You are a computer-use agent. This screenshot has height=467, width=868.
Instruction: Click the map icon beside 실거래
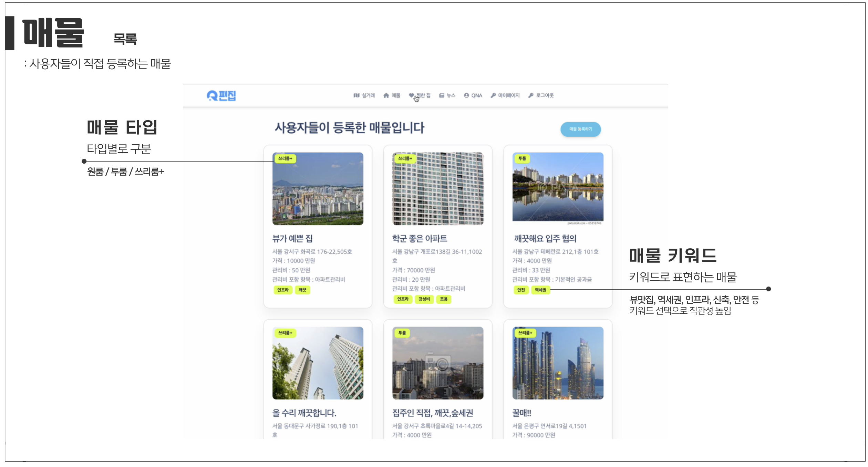click(x=356, y=95)
